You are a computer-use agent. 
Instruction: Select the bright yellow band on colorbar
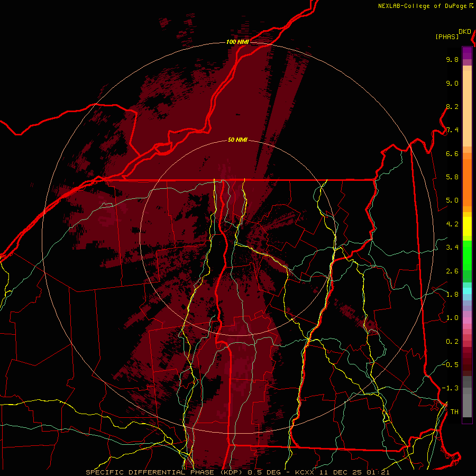467,226
